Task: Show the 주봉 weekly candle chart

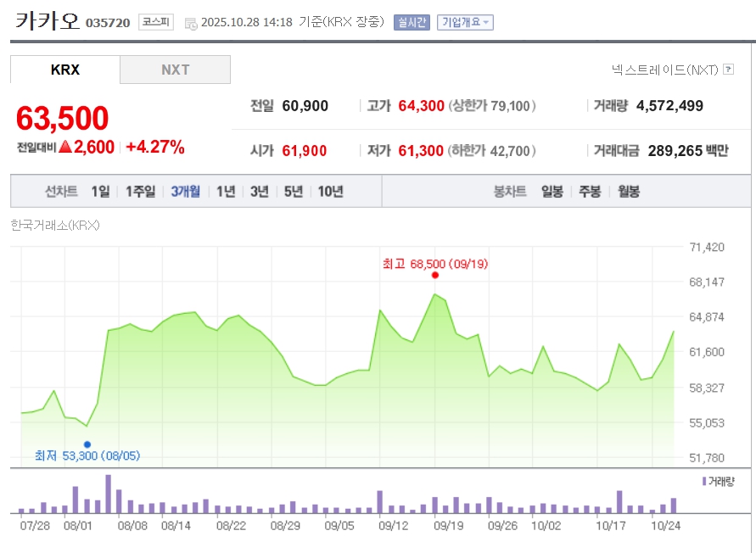Action: pyautogui.click(x=590, y=192)
